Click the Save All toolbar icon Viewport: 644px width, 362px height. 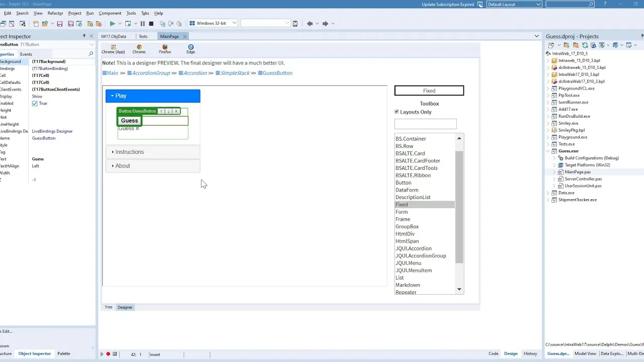coord(71,24)
